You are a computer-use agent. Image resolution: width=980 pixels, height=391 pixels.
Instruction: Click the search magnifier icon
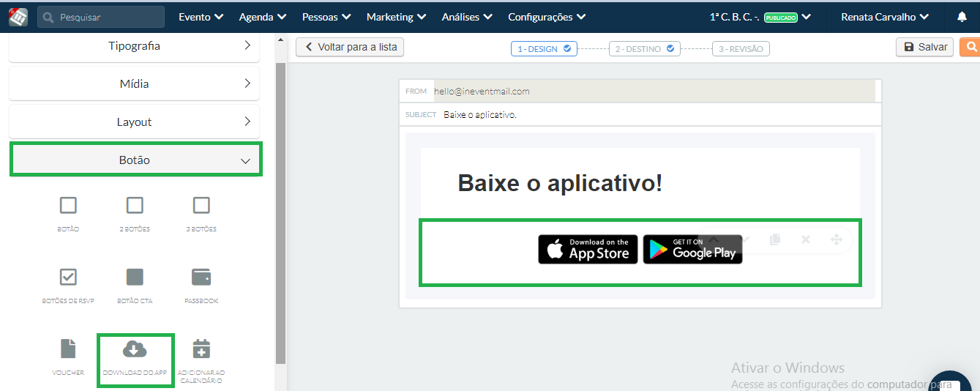point(49,17)
